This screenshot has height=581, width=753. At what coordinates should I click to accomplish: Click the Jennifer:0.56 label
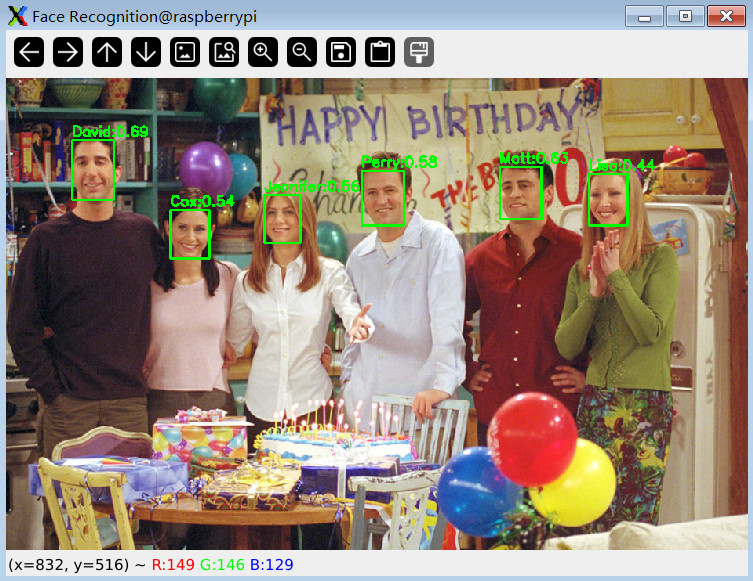click(x=312, y=187)
